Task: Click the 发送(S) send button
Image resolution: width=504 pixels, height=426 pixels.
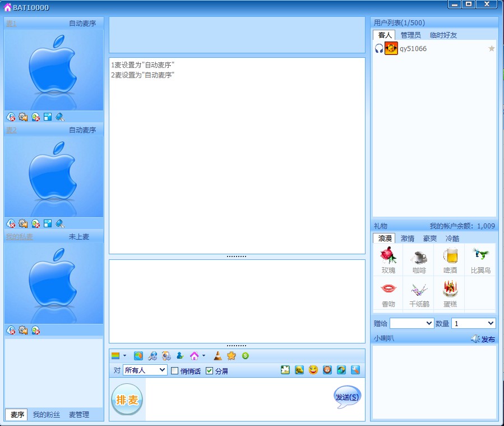Action: (x=347, y=397)
